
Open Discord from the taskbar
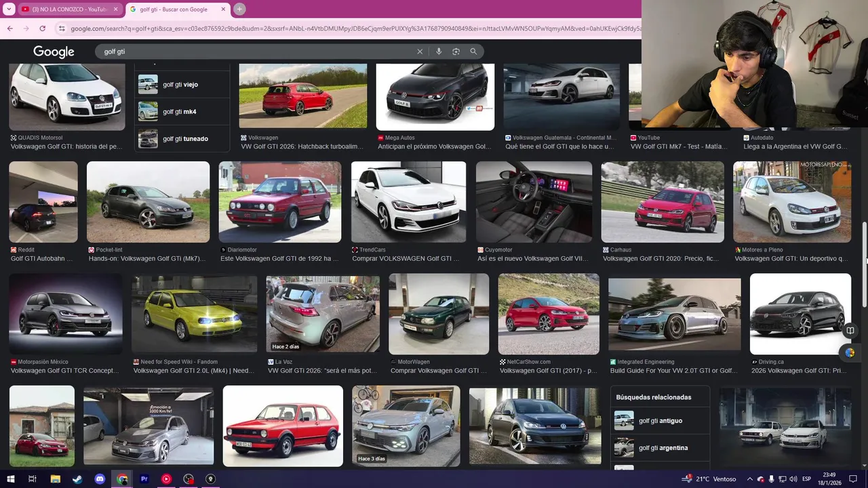coord(100,479)
